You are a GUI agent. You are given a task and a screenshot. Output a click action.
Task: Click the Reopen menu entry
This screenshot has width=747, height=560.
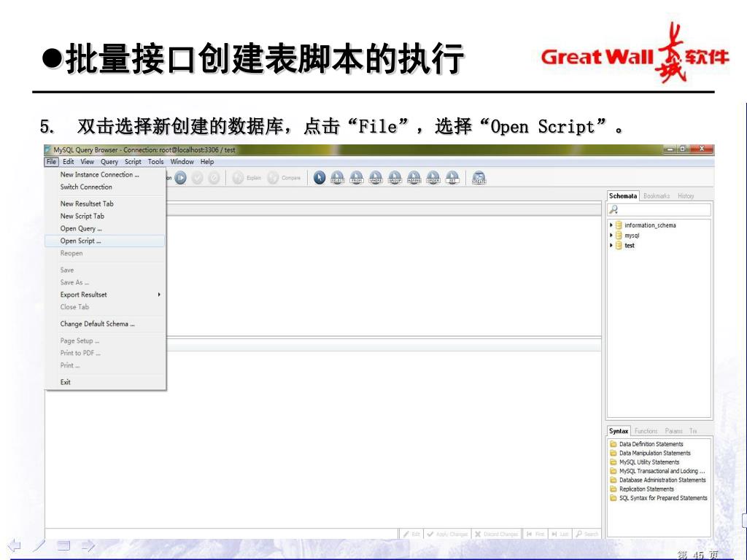pos(105,253)
